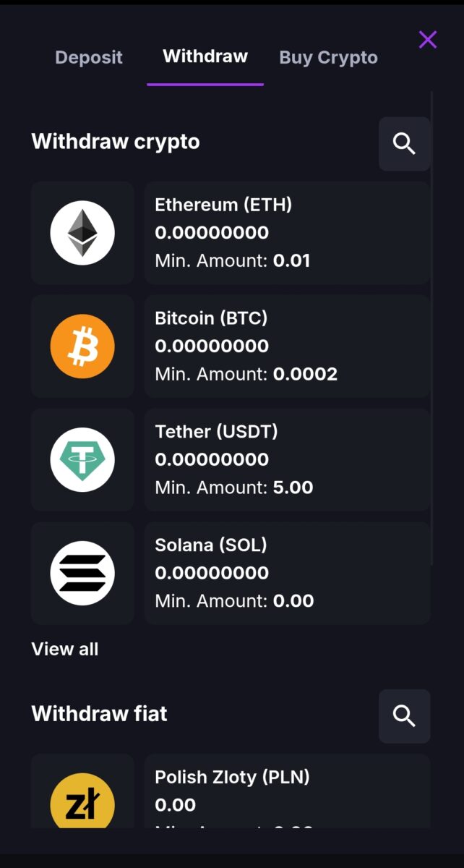Click the Bitcoin (BTC) coin icon
The width and height of the screenshot is (464, 868).
(x=82, y=346)
